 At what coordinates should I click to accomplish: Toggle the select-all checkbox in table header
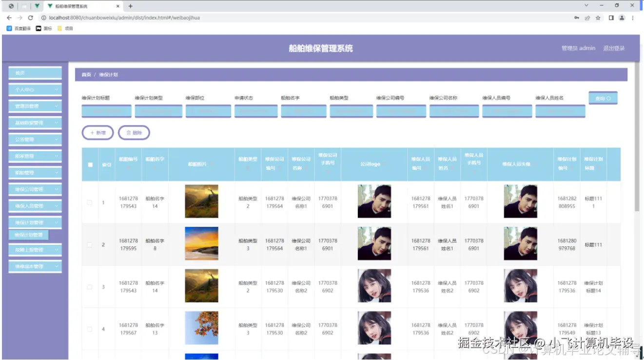(90, 164)
